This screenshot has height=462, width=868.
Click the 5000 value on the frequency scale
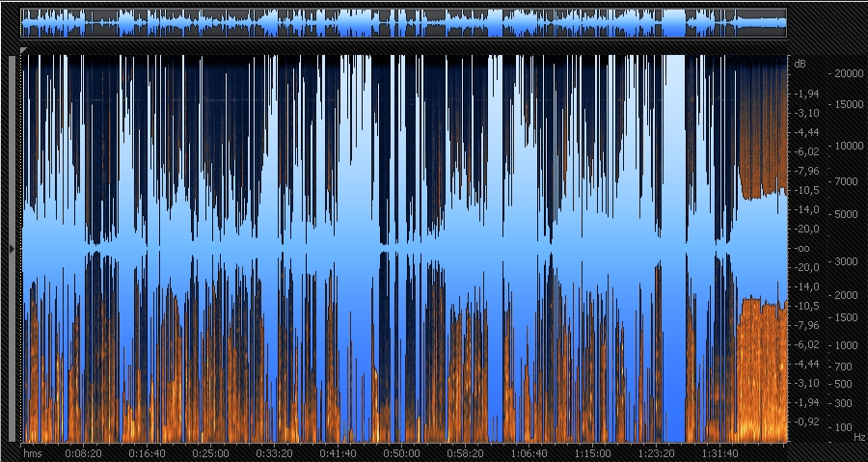(848, 214)
